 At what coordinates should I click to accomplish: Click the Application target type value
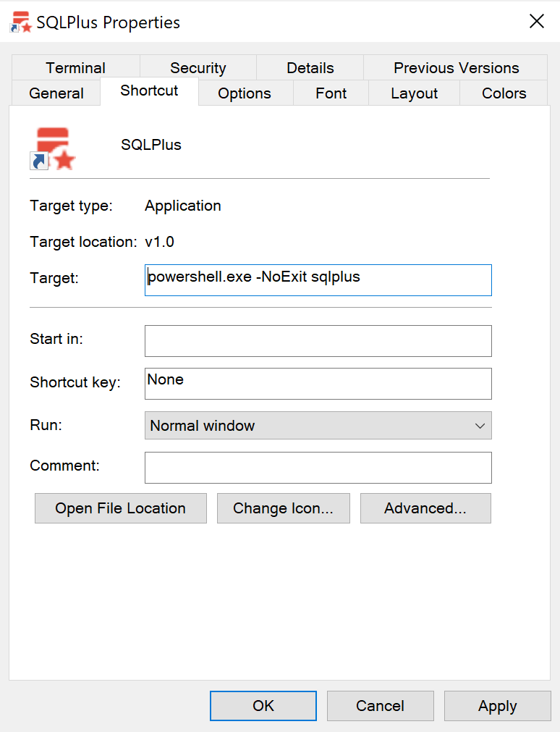(183, 206)
